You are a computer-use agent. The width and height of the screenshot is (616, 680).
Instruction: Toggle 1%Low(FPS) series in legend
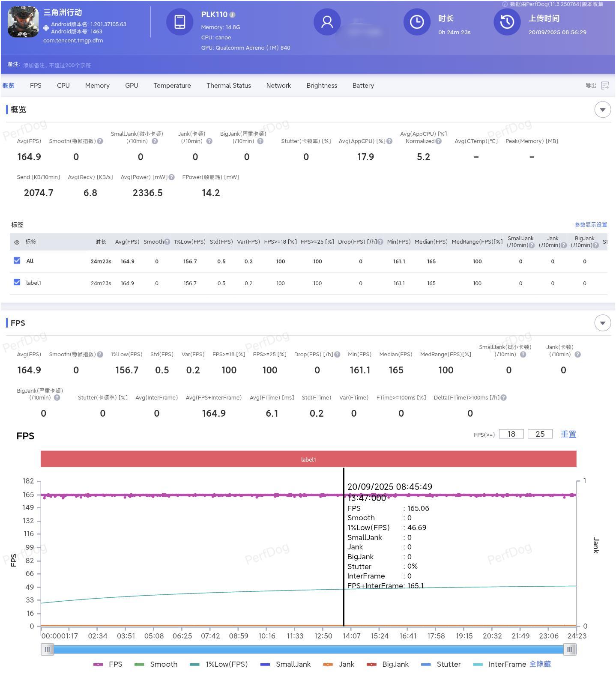pyautogui.click(x=218, y=665)
